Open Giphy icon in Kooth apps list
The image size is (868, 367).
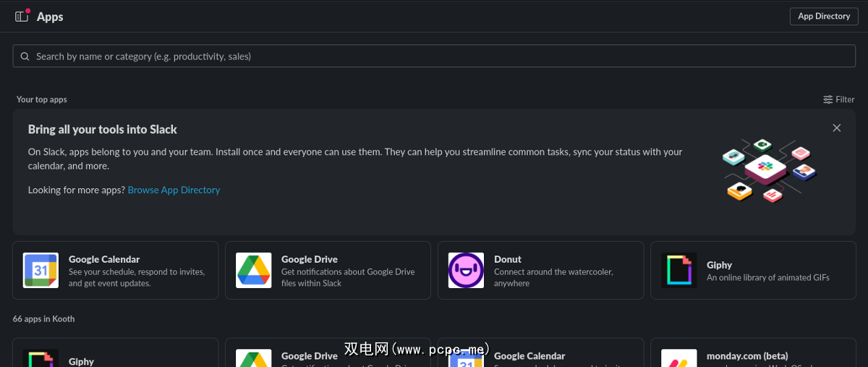point(41,358)
